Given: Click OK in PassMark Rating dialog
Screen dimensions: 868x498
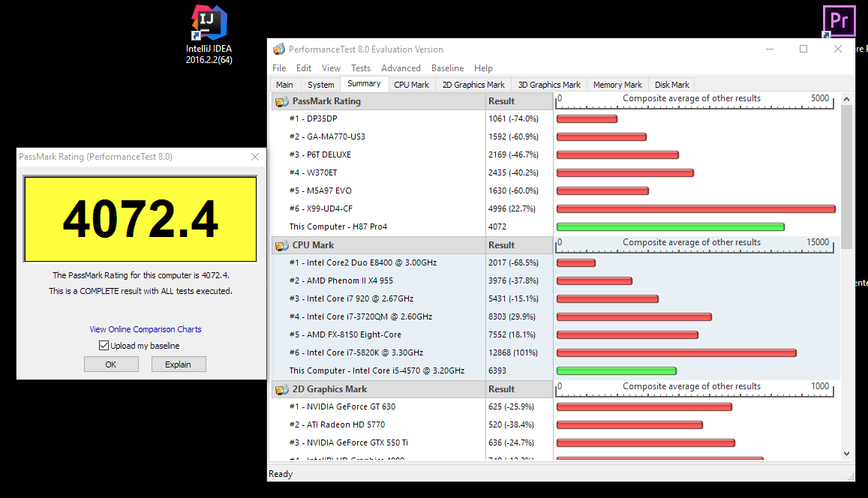Looking at the screenshot, I should click(x=111, y=364).
